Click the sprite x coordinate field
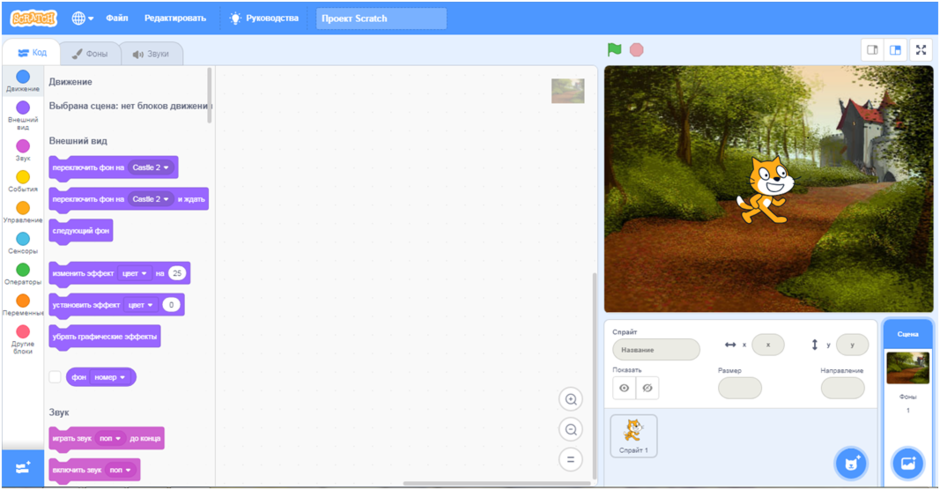The image size is (940, 490). [768, 345]
